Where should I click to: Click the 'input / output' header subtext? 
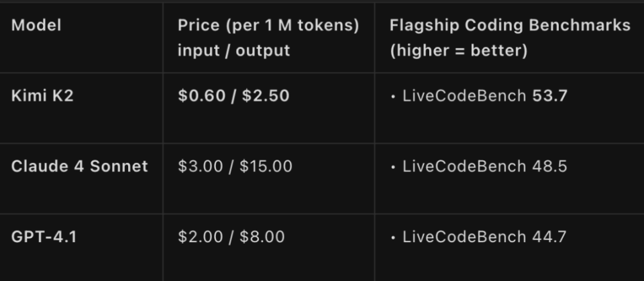[233, 51]
